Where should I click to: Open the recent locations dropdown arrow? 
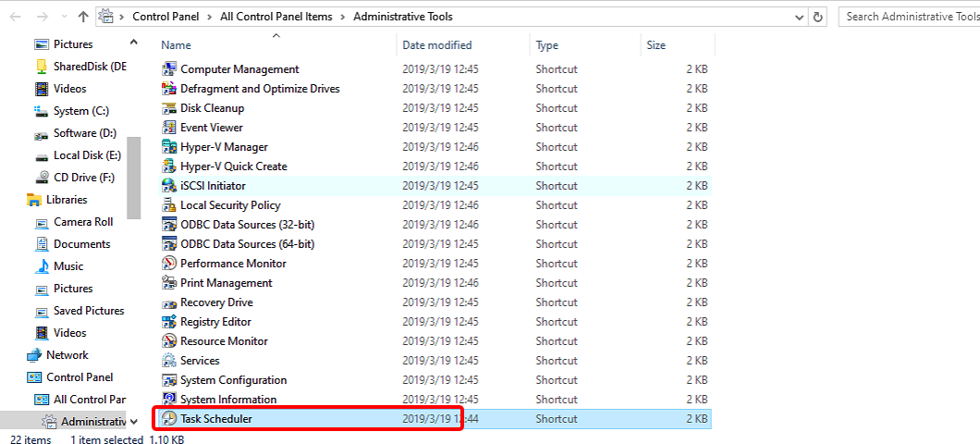tap(62, 17)
